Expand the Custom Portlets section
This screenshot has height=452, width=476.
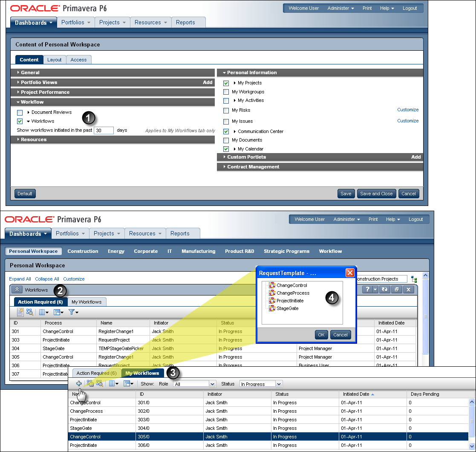(320, 157)
